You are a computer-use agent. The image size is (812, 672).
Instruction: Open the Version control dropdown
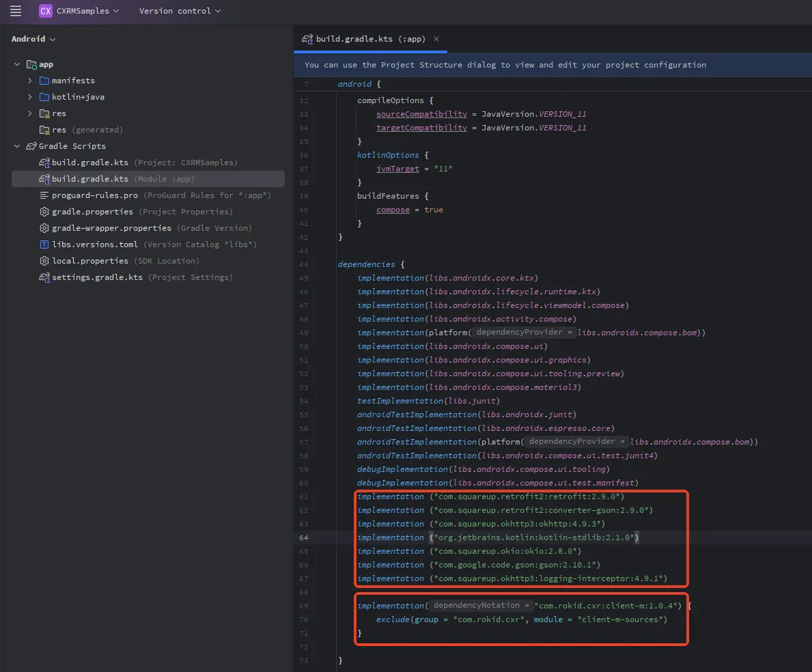click(180, 11)
